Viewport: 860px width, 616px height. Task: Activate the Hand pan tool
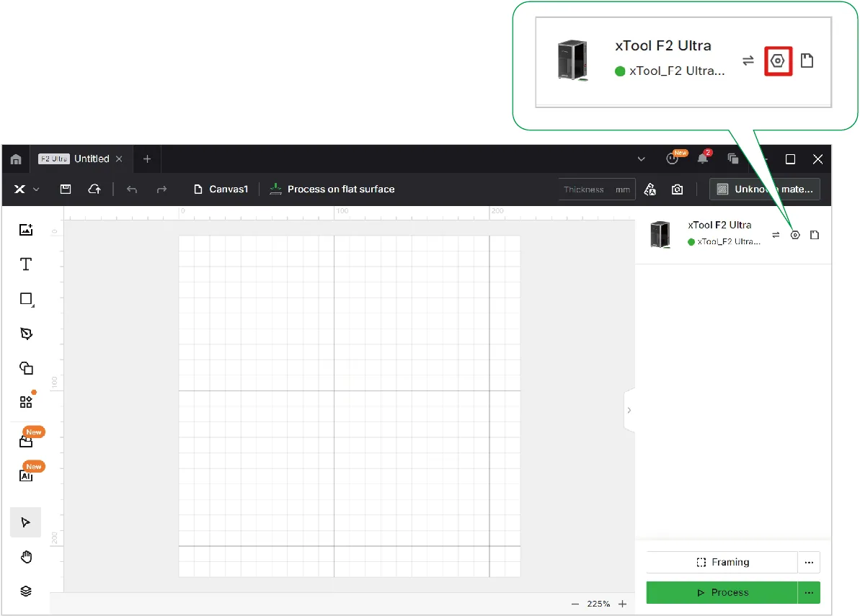[x=26, y=558]
